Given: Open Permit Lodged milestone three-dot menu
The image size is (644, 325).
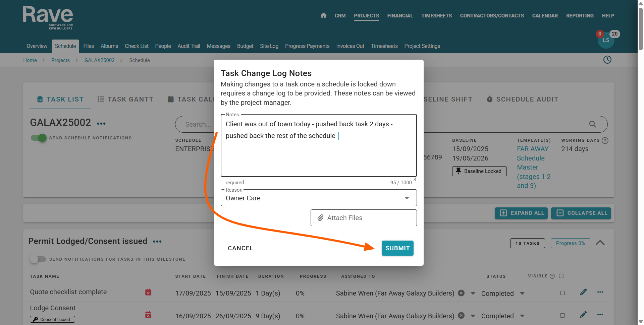Looking at the screenshot, I should coord(157,242).
